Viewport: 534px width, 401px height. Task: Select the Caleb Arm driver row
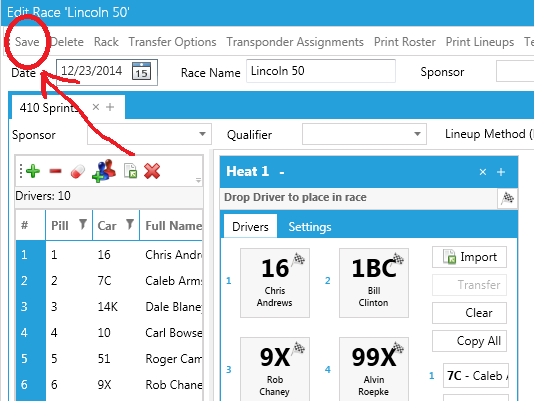point(109,281)
